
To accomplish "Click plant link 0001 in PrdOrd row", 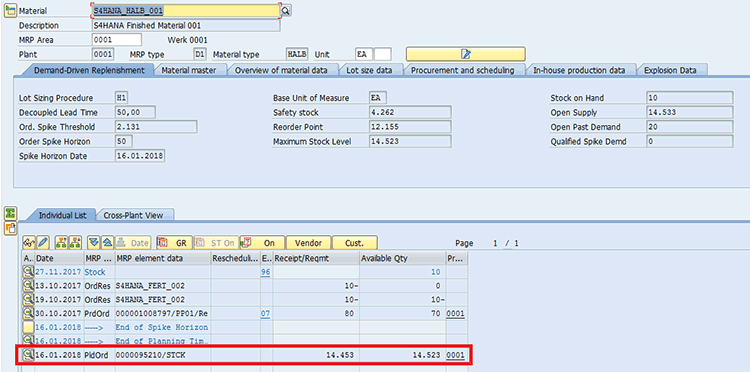I will tap(455, 314).
